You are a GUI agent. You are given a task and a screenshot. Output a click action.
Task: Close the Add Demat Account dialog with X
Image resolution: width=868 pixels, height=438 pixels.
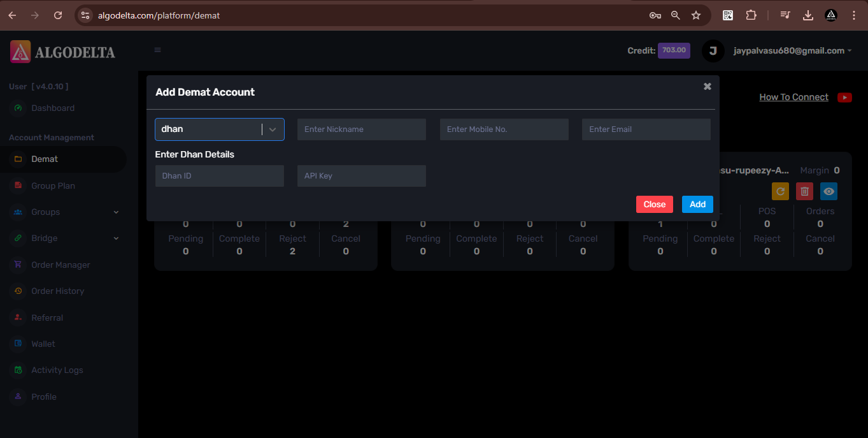coord(707,87)
